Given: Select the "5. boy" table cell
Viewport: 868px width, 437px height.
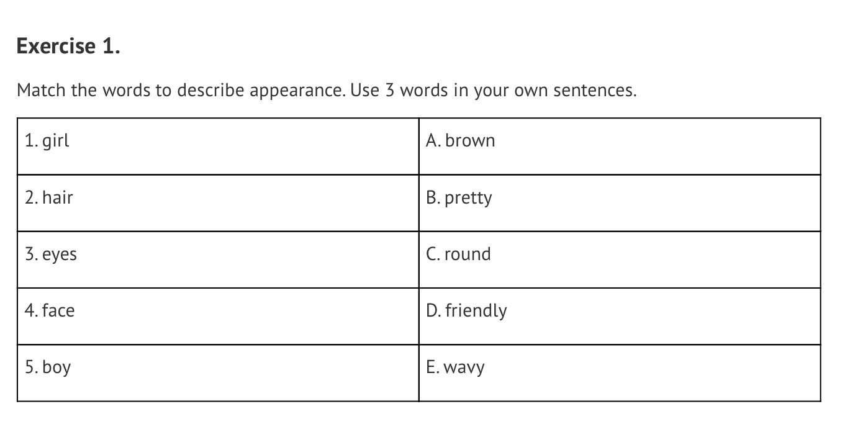Looking at the screenshot, I should coord(217,372).
